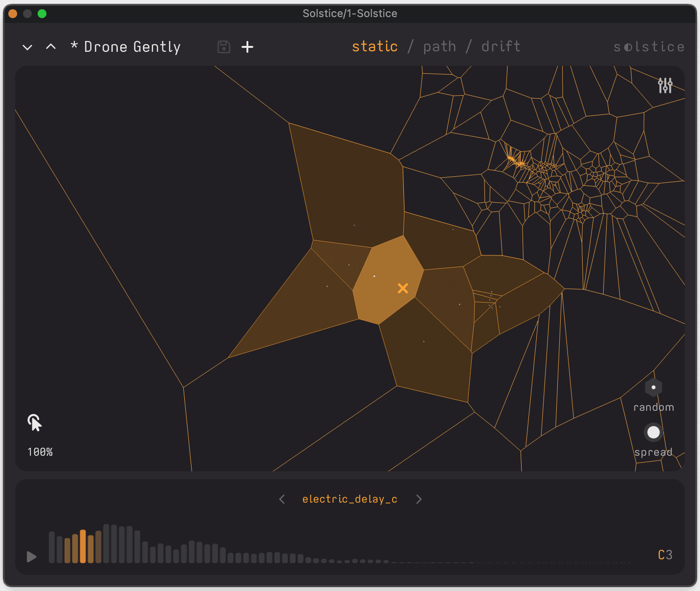Switch to static mode tab
Screen dimensions: 700x591
374,46
